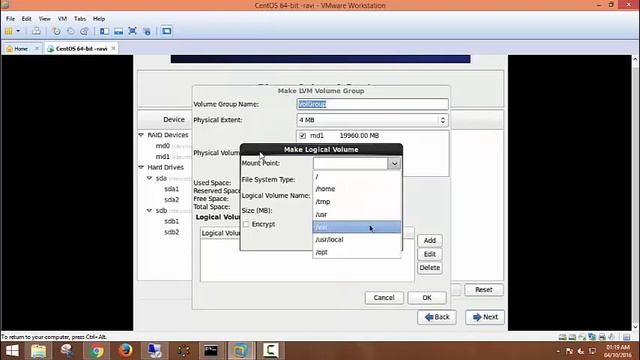Image resolution: width=640 pixels, height=360 pixels.
Task: Select the highlighted /var mount point
Action: point(357,227)
